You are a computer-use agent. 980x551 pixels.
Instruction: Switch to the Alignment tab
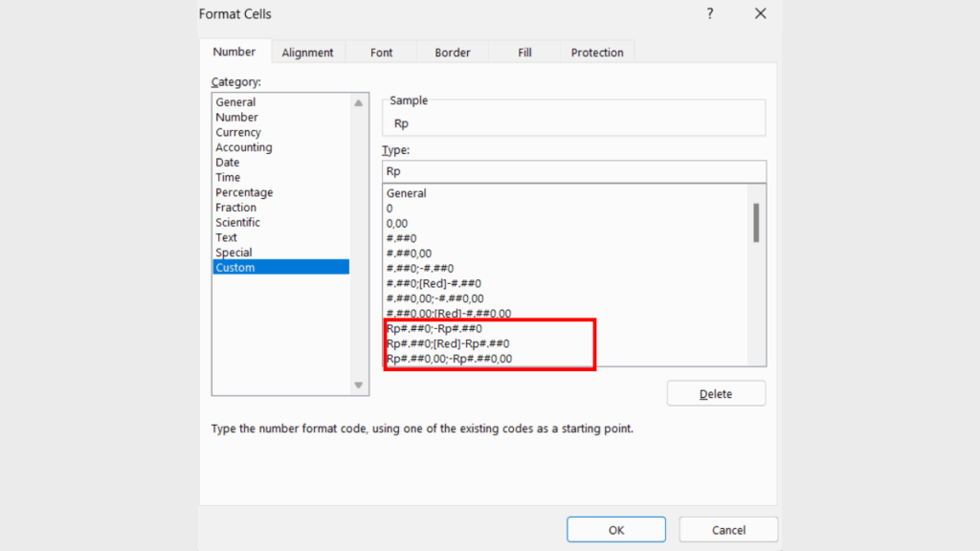[308, 52]
